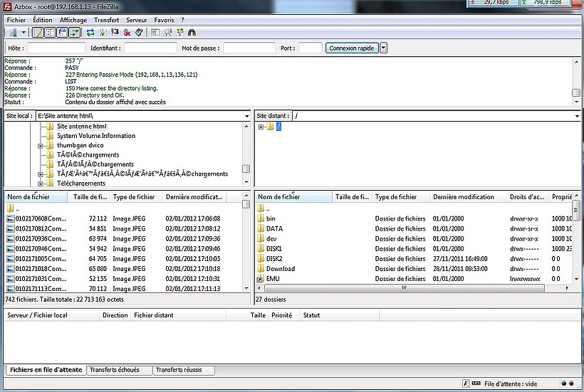
Task: Click the process queue icon
Action: (103, 33)
